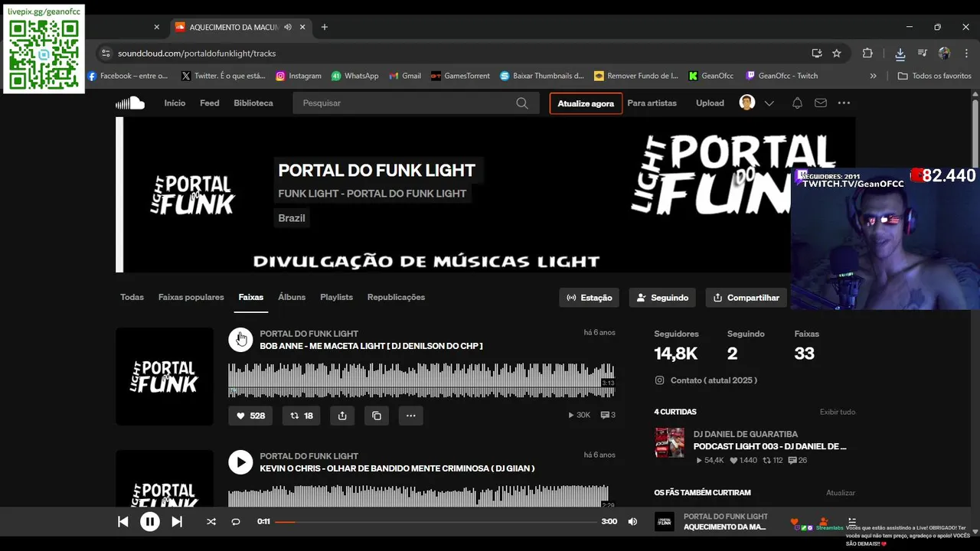This screenshot has width=980, height=551.
Task: Click Atualizar in fans section
Action: [x=841, y=493]
